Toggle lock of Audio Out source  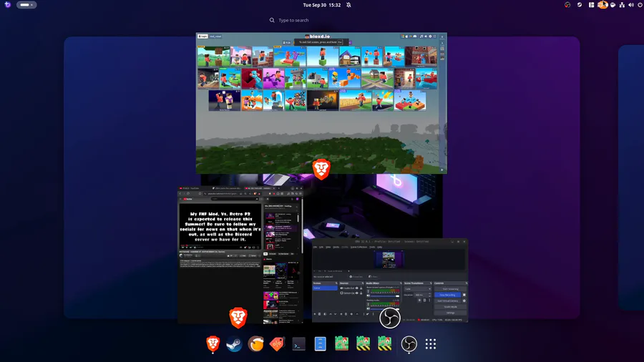click(361, 288)
